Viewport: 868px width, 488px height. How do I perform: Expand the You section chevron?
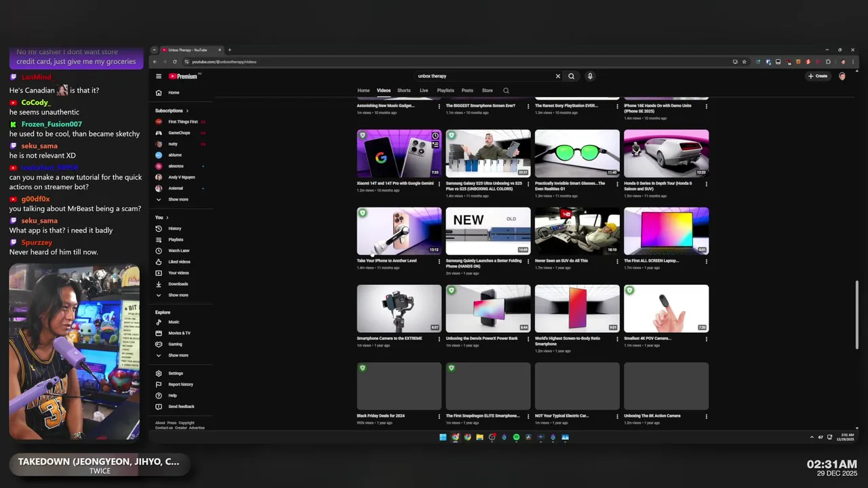pos(167,218)
